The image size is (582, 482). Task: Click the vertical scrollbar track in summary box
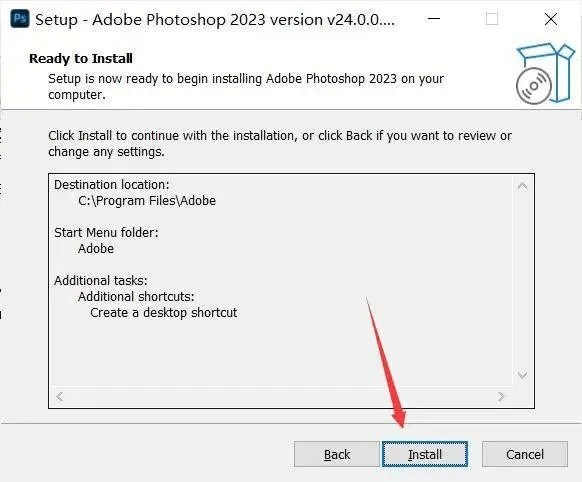point(522,280)
